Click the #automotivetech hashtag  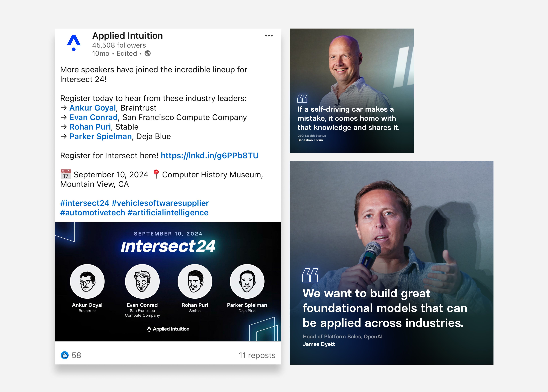coord(93,213)
